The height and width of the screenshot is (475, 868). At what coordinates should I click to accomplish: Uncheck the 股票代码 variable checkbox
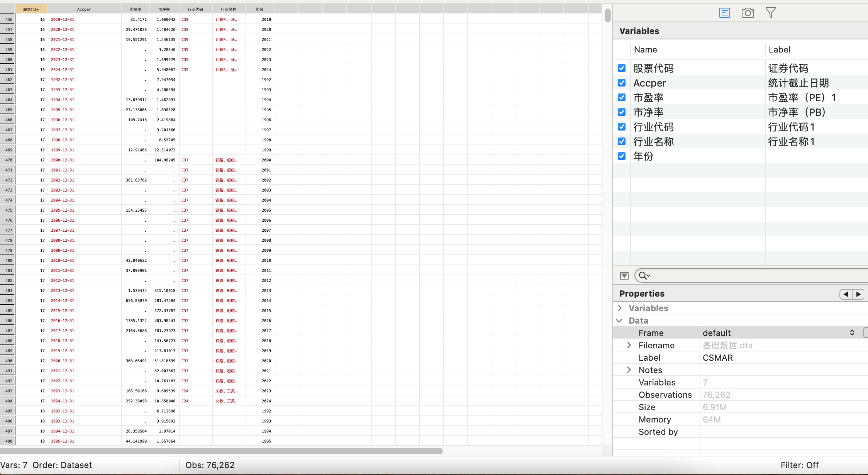(x=622, y=68)
